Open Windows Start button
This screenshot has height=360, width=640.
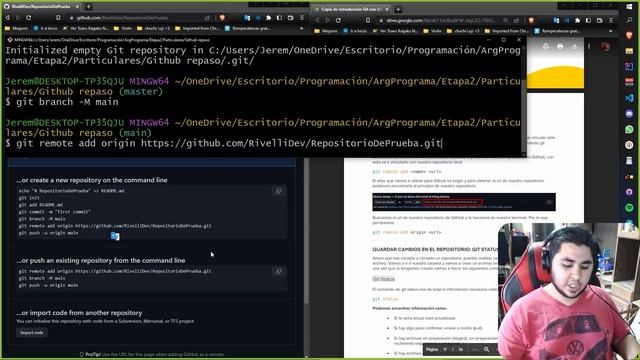click(x=629, y=7)
